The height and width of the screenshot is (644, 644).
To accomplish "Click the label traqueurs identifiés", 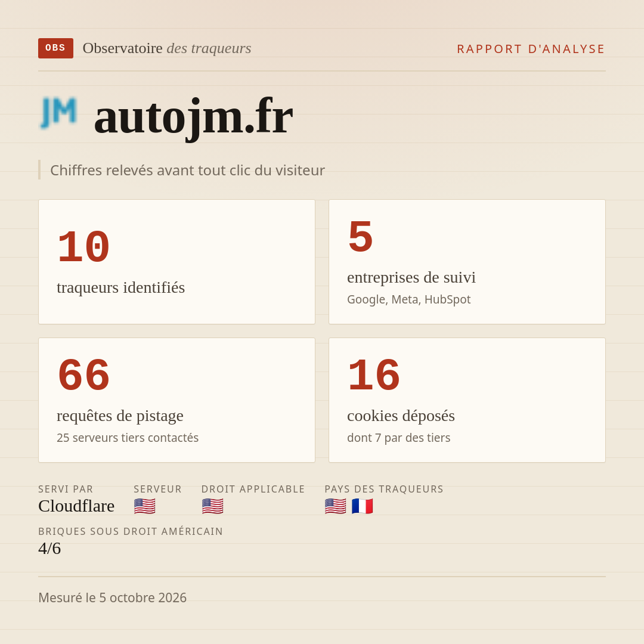I will (x=120, y=287).
